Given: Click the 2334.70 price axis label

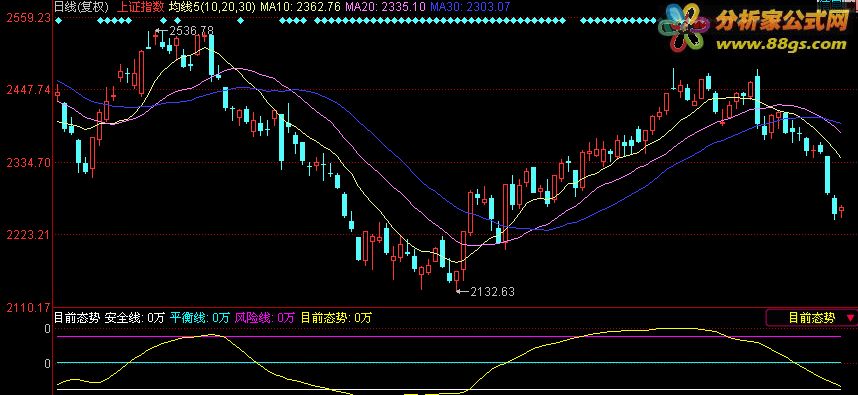Looking at the screenshot, I should 28,162.
